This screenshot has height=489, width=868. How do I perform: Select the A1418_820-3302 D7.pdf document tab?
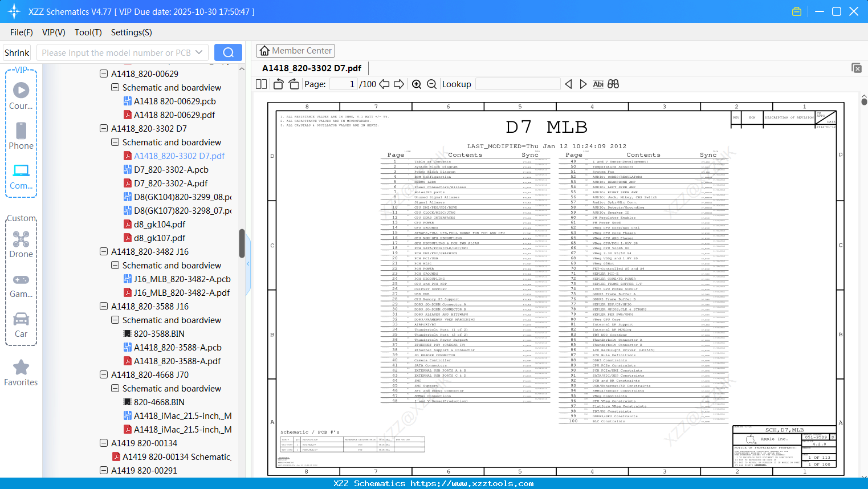312,68
